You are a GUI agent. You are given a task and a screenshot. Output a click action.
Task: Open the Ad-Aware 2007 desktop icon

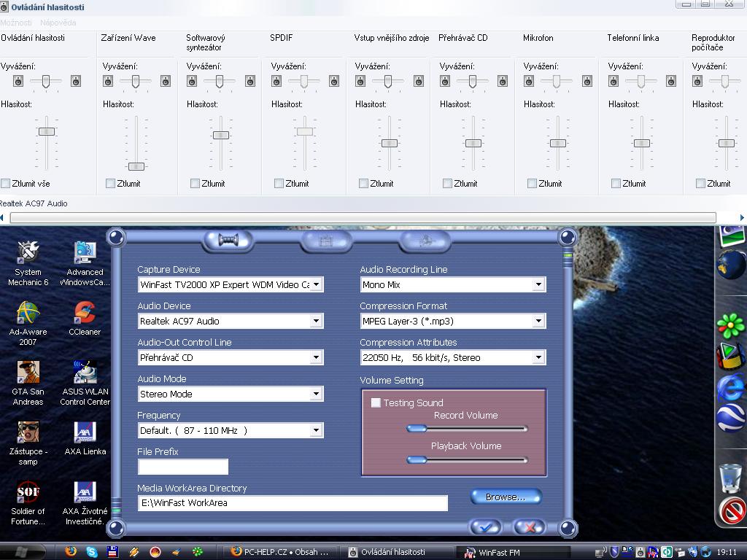(28, 314)
